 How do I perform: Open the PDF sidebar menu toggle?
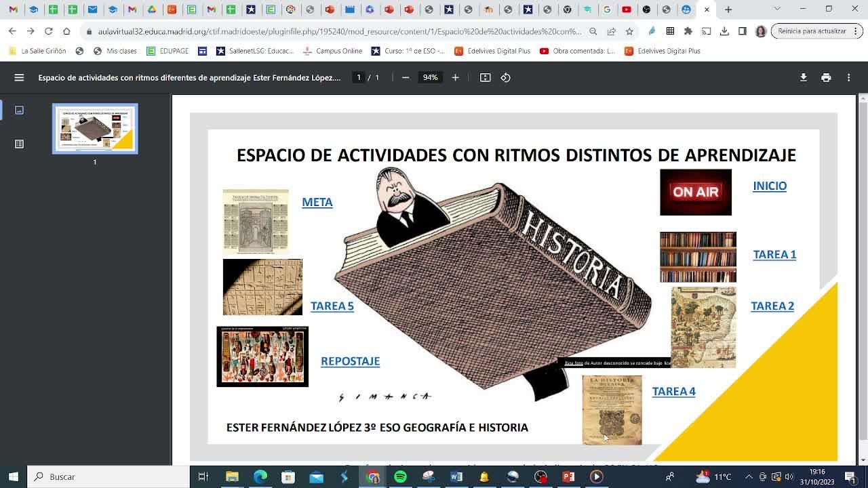(19, 77)
